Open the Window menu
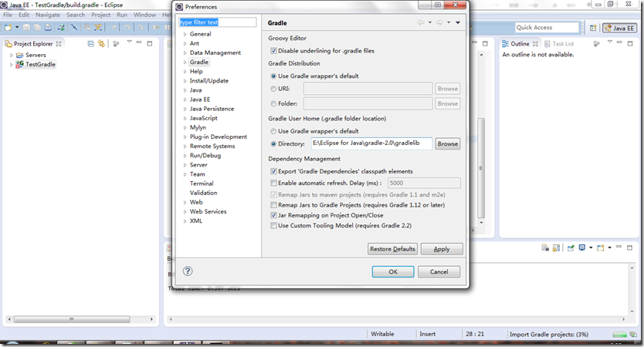Screen dimensions: 644x347 click(x=144, y=15)
